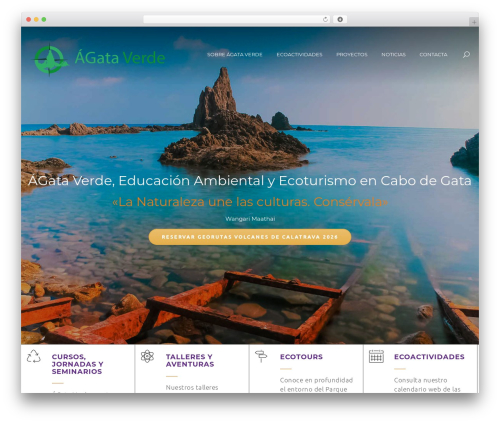Click 'Conoce en profundidad' Ecotours description
Viewport: 500px width, 423px height.
(316, 385)
